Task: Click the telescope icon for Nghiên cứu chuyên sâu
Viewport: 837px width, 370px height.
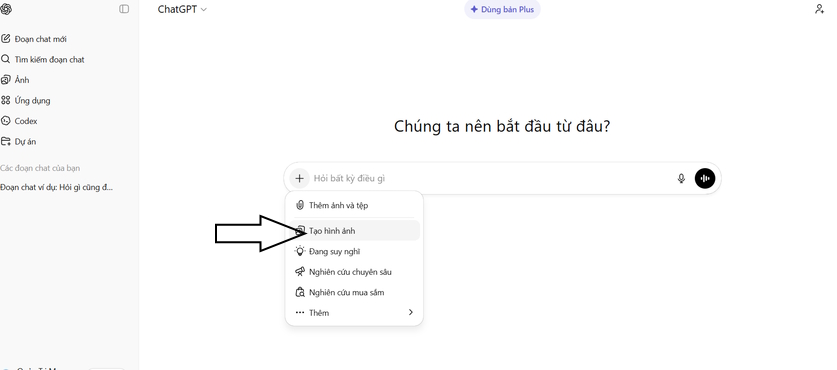Action: [x=300, y=272]
